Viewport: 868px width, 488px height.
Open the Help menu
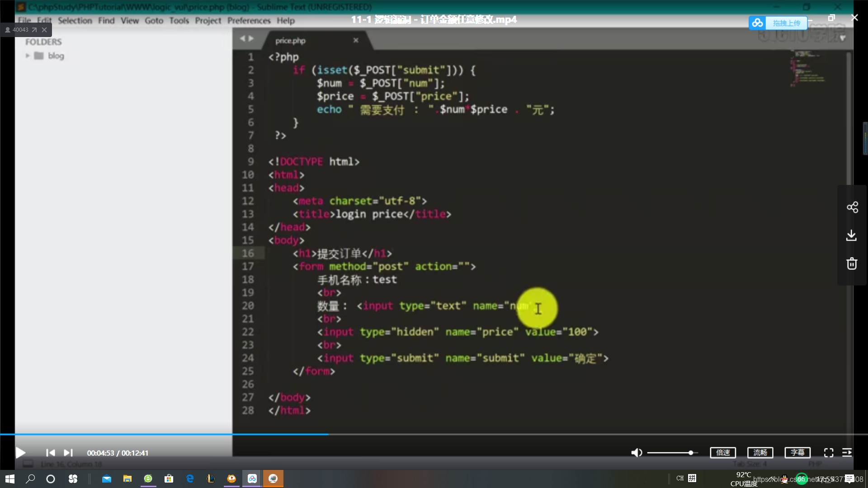[x=286, y=20]
